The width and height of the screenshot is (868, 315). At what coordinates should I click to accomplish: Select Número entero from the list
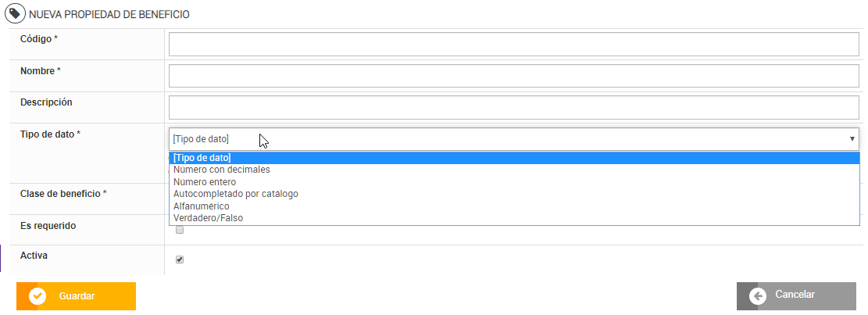pyautogui.click(x=205, y=182)
